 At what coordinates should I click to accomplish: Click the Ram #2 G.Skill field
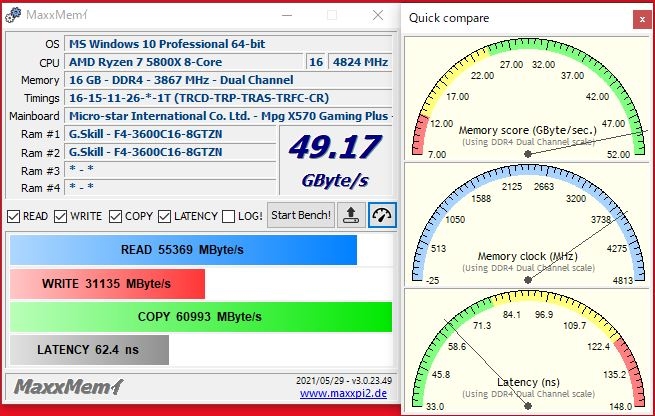[x=170, y=152]
